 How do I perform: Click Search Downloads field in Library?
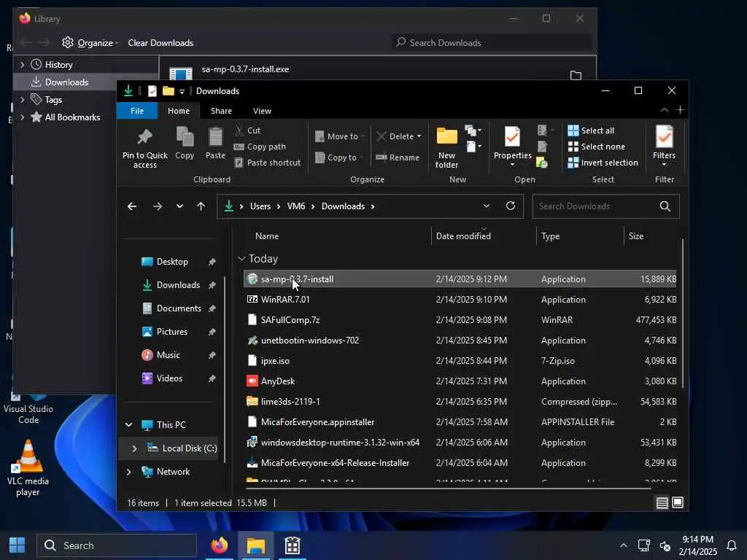point(492,43)
